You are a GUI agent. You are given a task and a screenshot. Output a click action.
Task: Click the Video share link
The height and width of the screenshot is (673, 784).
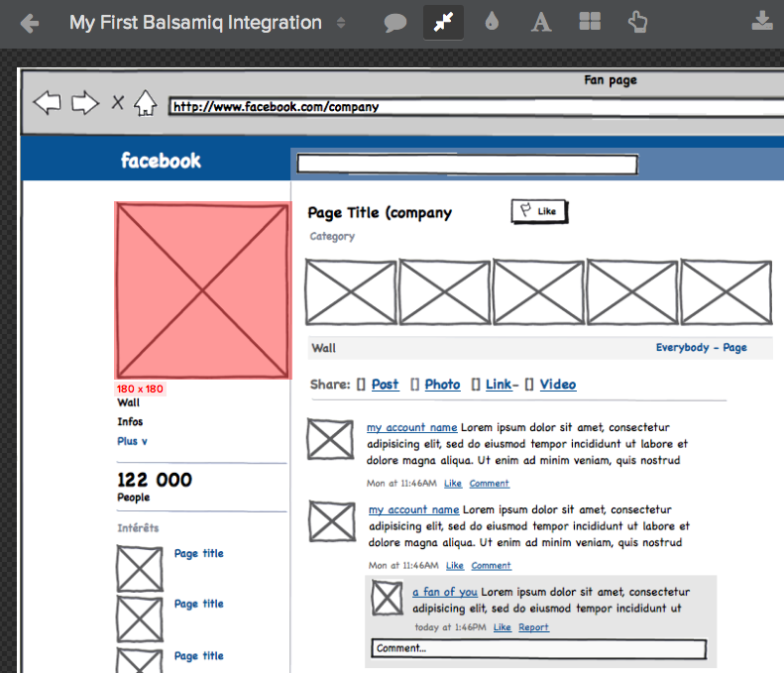pyautogui.click(x=558, y=385)
